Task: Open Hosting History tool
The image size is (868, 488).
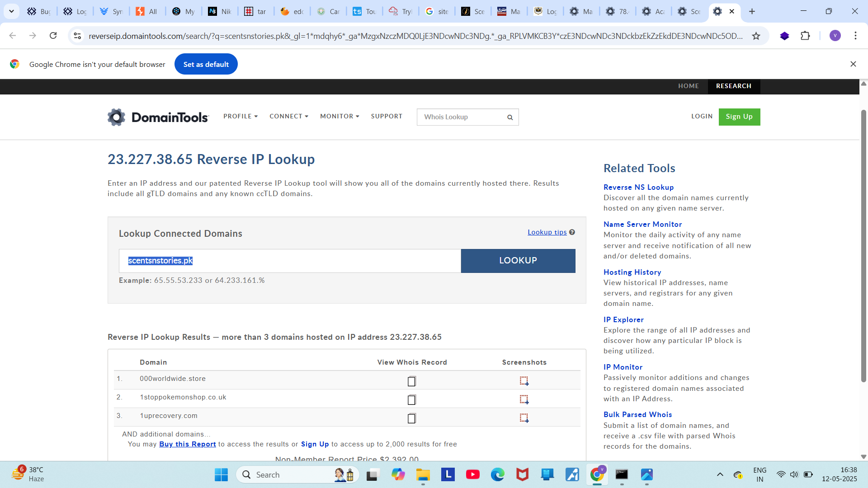Action: 632,272
